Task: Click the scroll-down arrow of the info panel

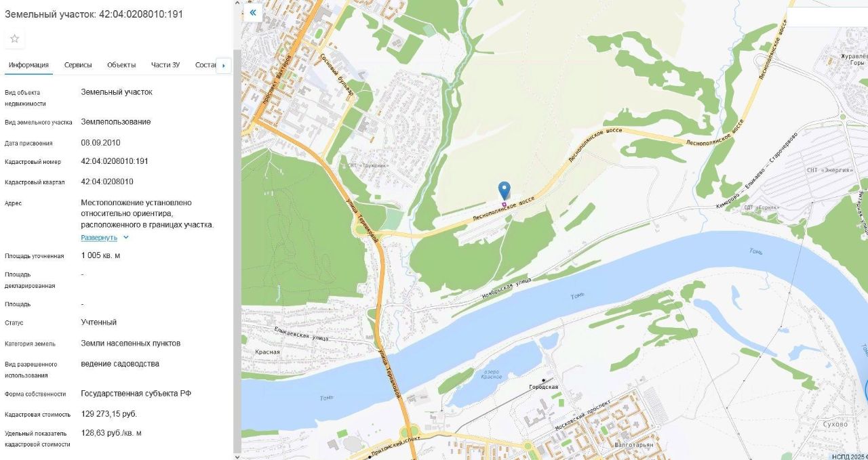Action: click(237, 456)
